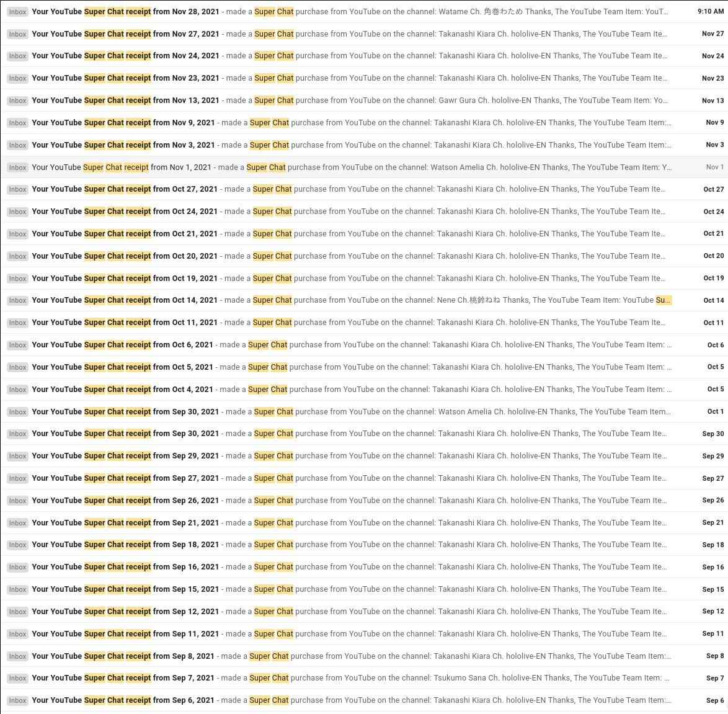728x714 pixels.
Task: Open the Super Chat receipt from Oct 27, 2021
Action: coord(364,189)
